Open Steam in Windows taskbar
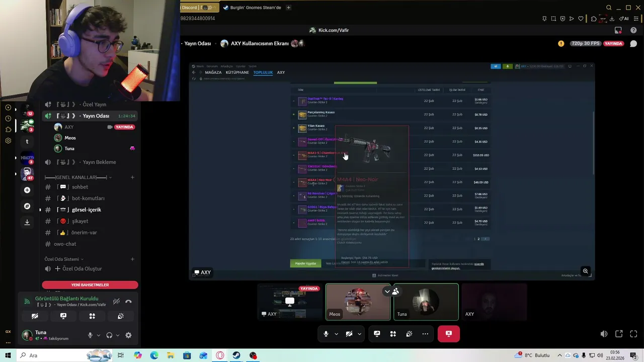Viewport: 644px width, 362px height. point(236,355)
